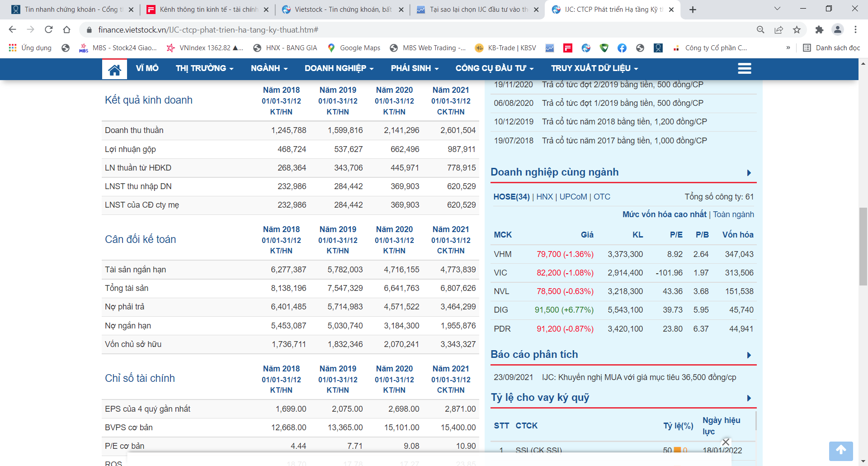This screenshot has height=466, width=868.
Task: Open the browser home page button
Action: point(66,29)
